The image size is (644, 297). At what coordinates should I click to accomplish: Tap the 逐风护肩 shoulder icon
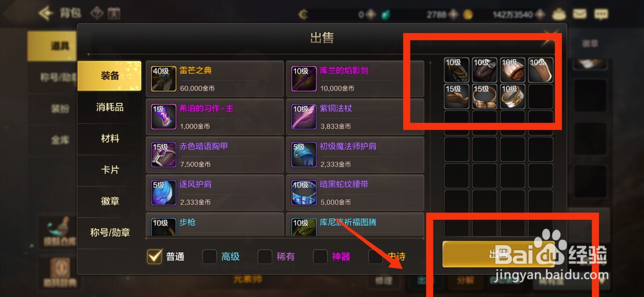pyautogui.click(x=163, y=192)
